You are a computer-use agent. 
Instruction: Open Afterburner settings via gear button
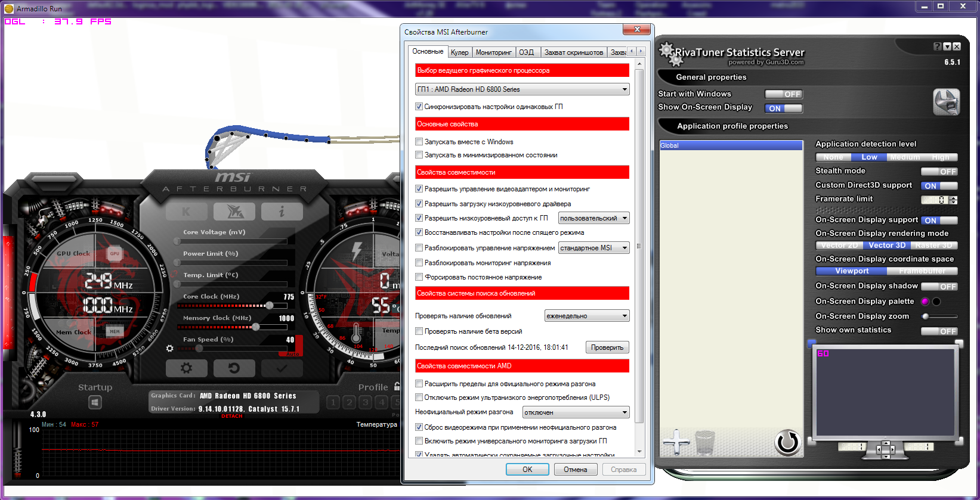[x=186, y=368]
